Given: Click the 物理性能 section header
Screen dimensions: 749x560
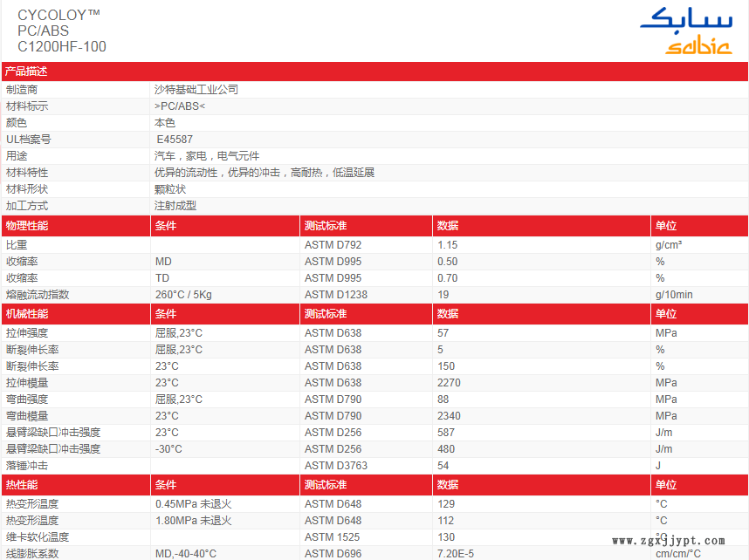Looking at the screenshot, I should (x=27, y=226).
